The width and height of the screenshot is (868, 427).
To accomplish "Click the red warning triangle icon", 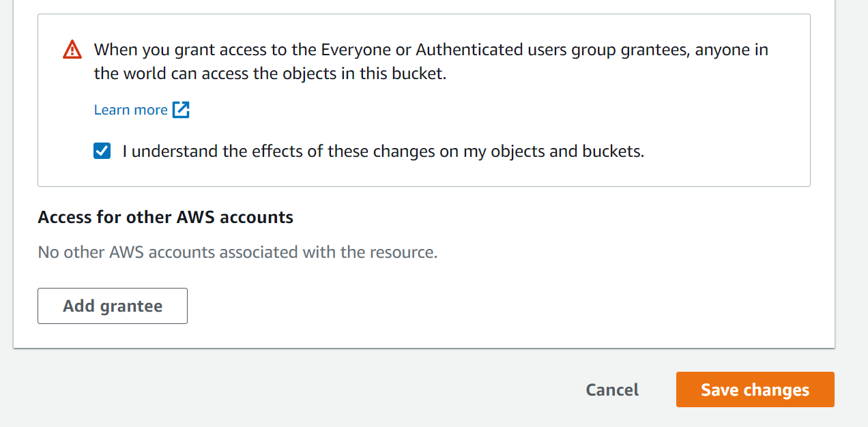I will (x=72, y=50).
